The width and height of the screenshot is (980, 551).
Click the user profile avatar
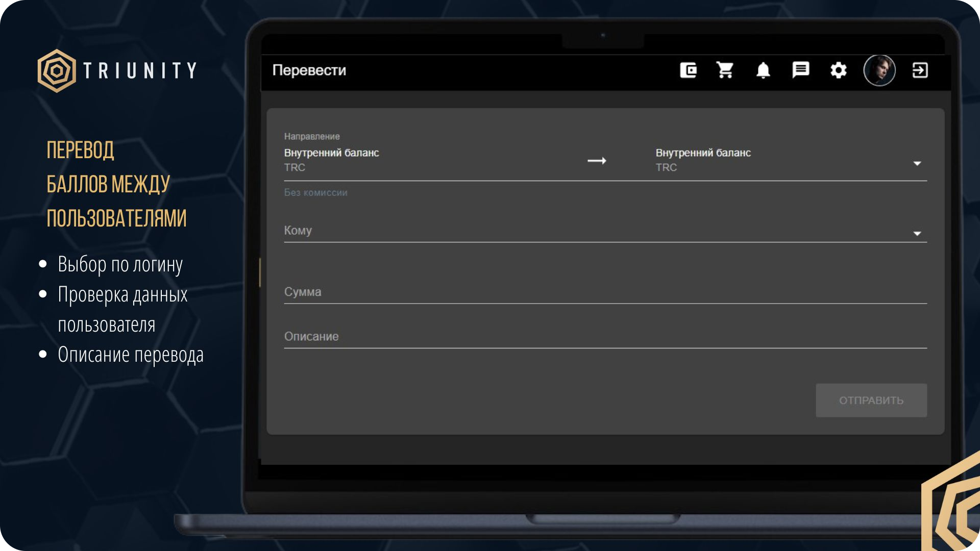[879, 70]
